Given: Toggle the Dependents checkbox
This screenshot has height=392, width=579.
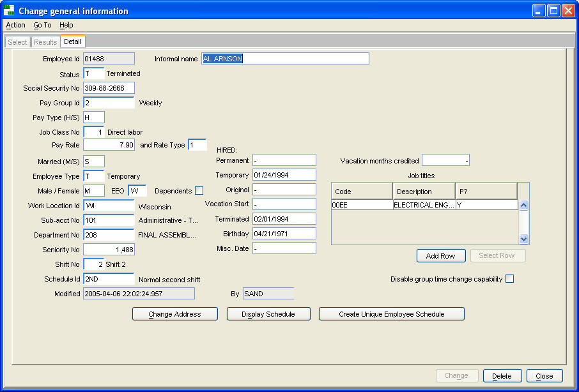Looking at the screenshot, I should click(x=199, y=191).
